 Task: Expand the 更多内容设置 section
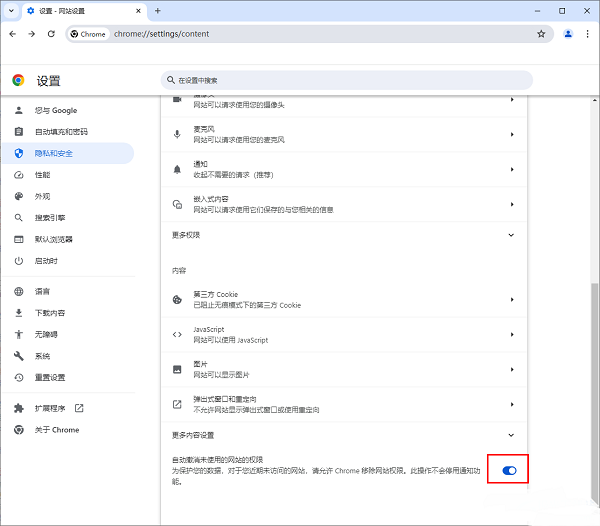click(511, 435)
